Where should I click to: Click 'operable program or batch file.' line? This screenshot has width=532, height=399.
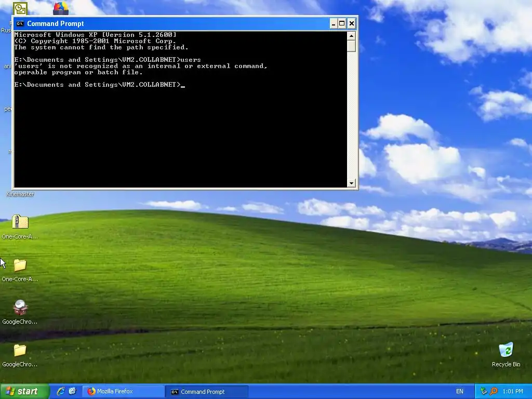coord(78,72)
